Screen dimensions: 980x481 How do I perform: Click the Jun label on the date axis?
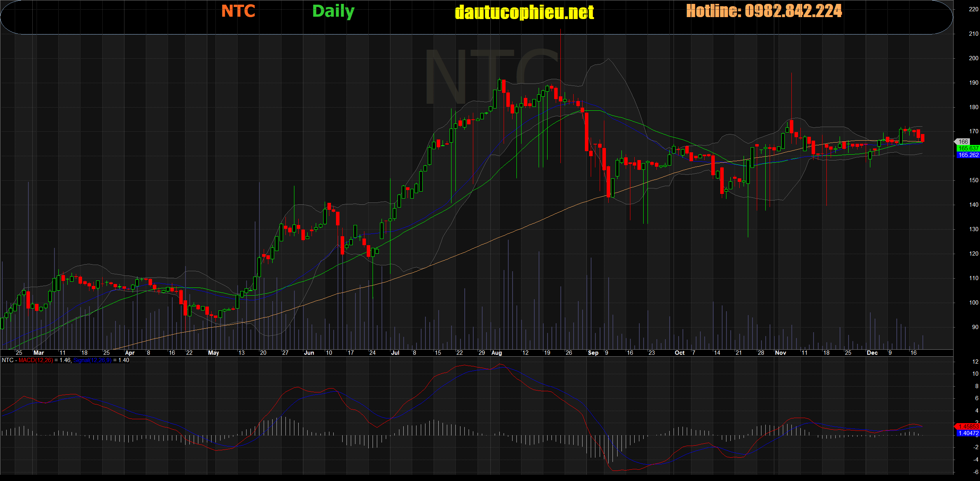coord(309,353)
